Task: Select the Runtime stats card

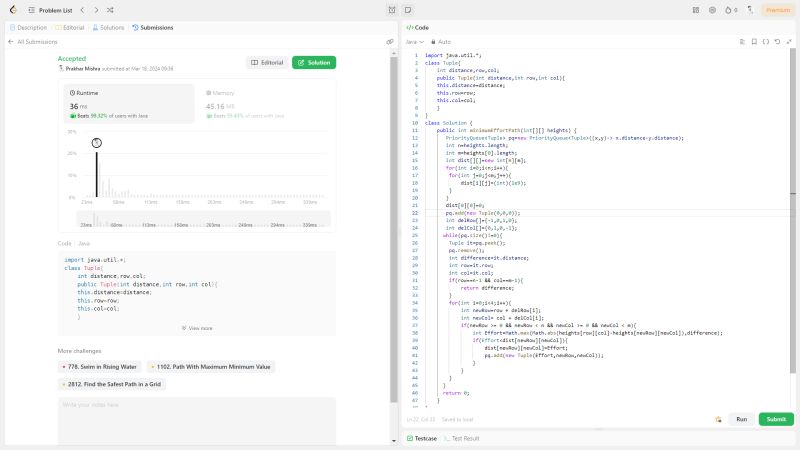Action: (129, 104)
